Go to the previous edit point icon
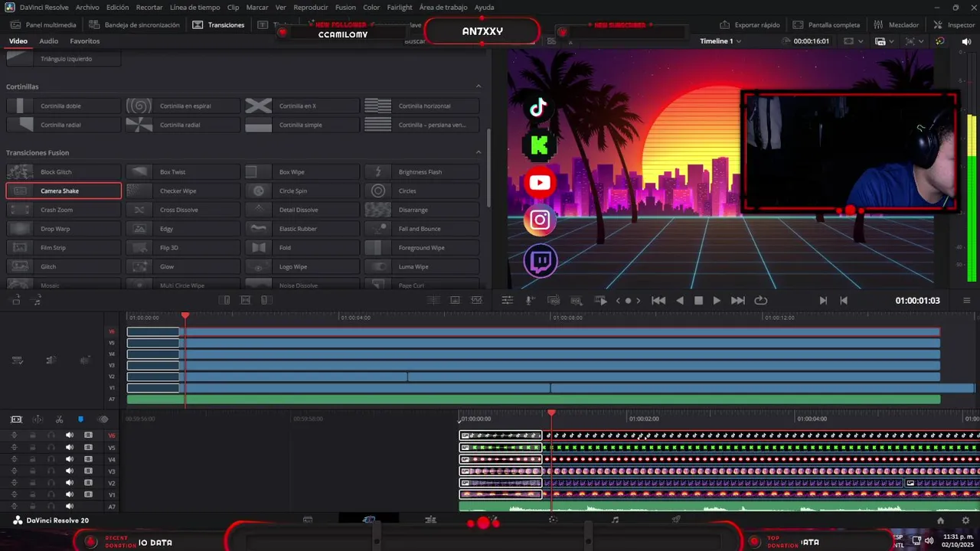This screenshot has width=980, height=551. coord(844,301)
